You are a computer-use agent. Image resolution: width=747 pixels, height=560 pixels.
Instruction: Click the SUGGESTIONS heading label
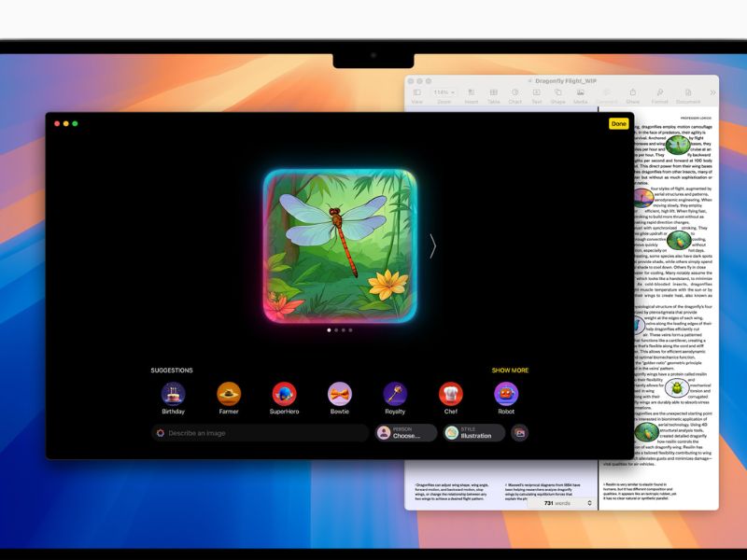point(172,370)
